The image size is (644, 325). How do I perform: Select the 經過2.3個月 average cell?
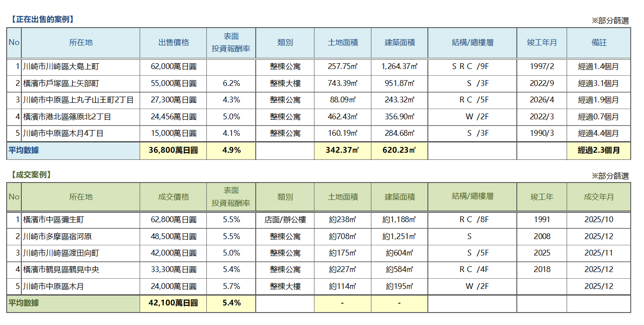click(x=599, y=150)
